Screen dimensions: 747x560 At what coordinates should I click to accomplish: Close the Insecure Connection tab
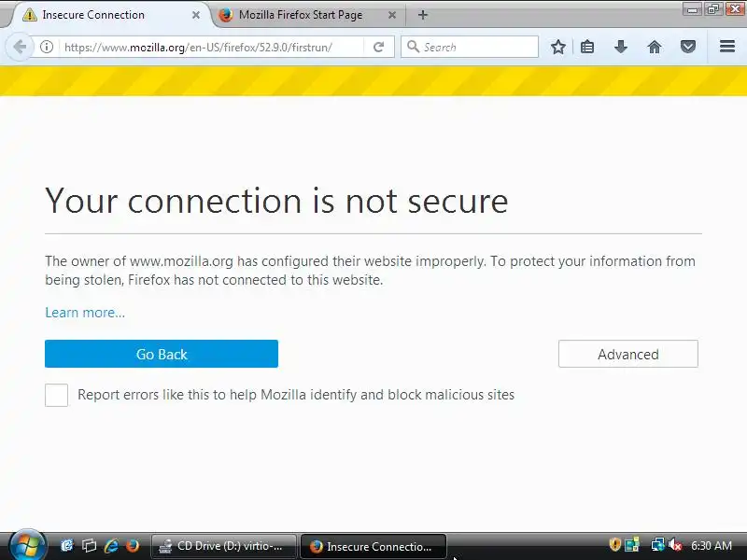[196, 15]
